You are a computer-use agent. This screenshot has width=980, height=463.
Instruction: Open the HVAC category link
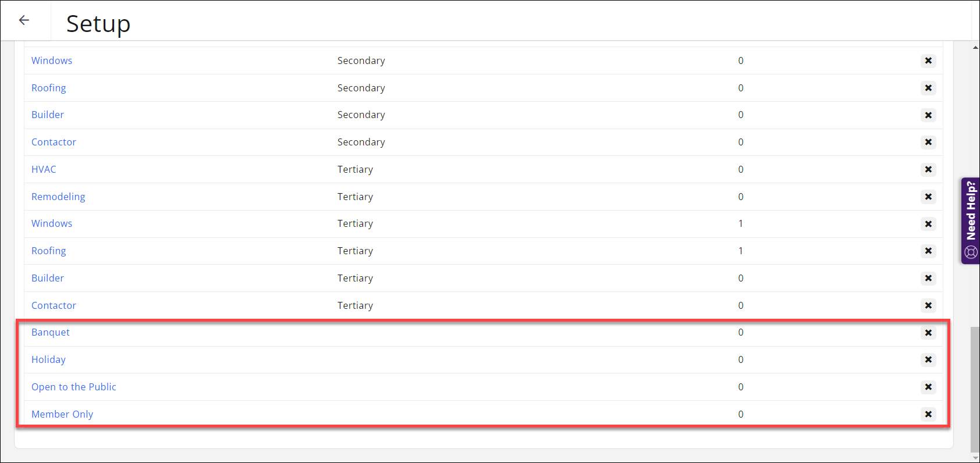tap(44, 169)
